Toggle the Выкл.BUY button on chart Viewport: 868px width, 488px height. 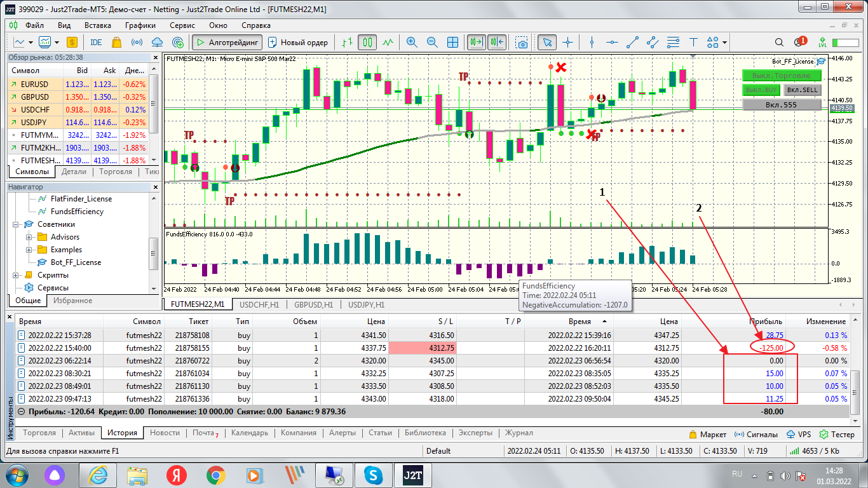tap(761, 90)
